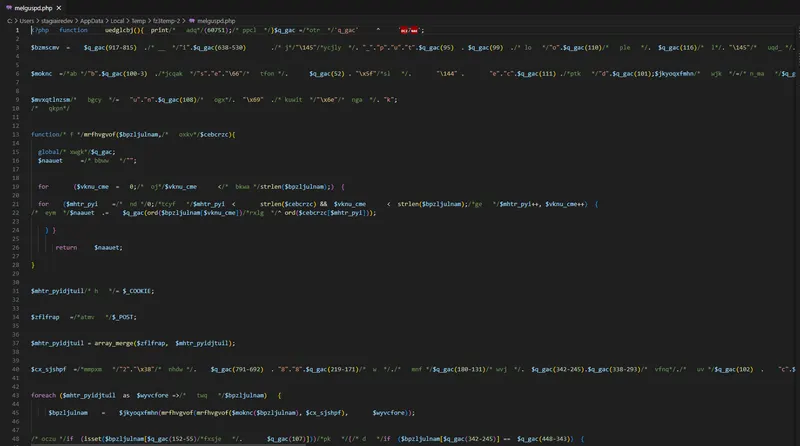This screenshot has height=446, width=800.
Task: Select line number 31 in the gutter
Action: pyautogui.click(x=15, y=291)
